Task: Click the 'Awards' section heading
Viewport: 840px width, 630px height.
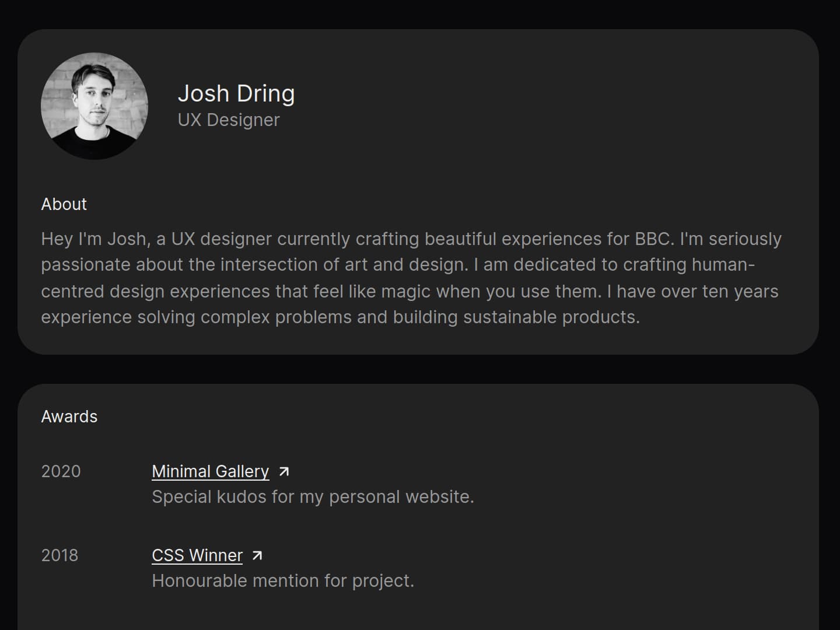Action: click(69, 416)
